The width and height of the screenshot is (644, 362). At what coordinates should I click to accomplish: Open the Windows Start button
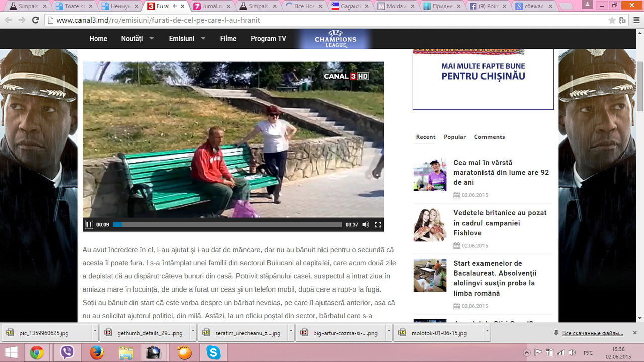11,352
